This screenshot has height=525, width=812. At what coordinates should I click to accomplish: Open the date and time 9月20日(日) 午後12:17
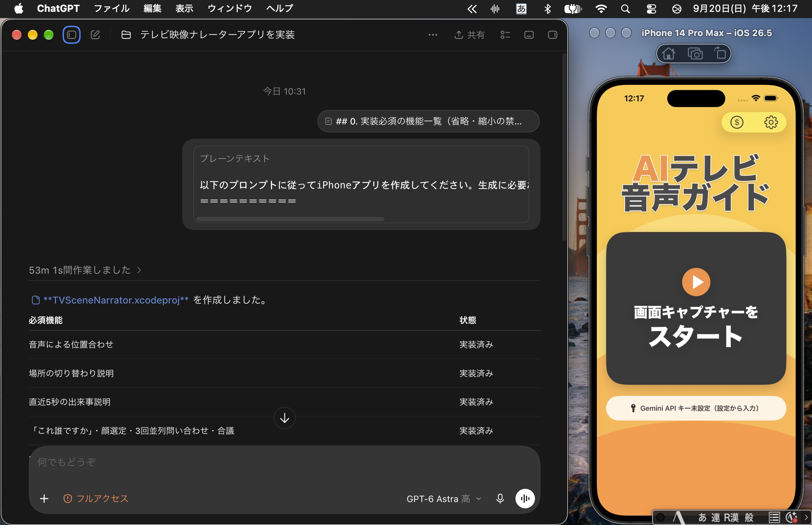point(745,8)
